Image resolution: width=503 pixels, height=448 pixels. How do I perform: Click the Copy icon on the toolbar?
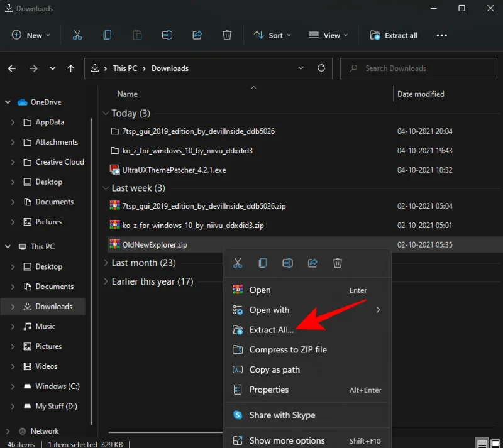coord(108,35)
